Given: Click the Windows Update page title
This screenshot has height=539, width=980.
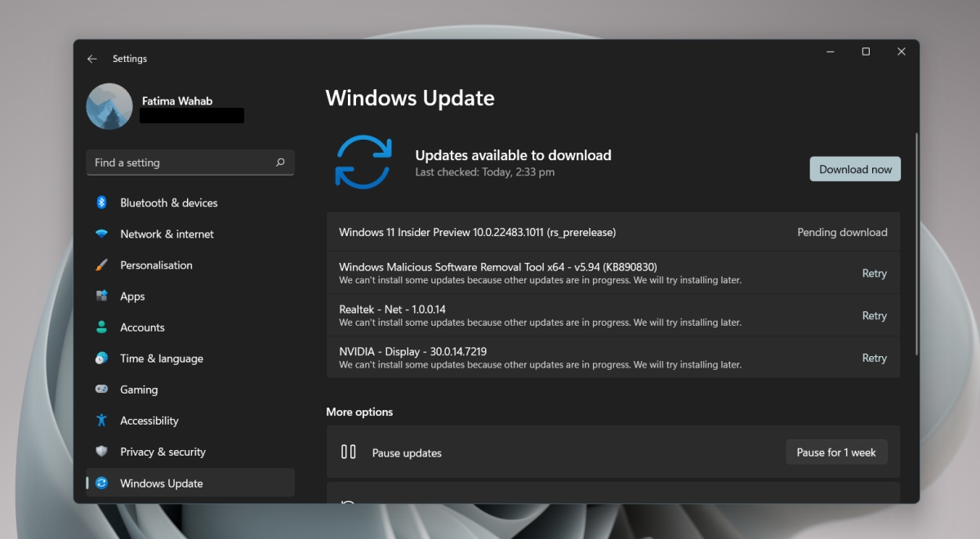Looking at the screenshot, I should tap(410, 98).
